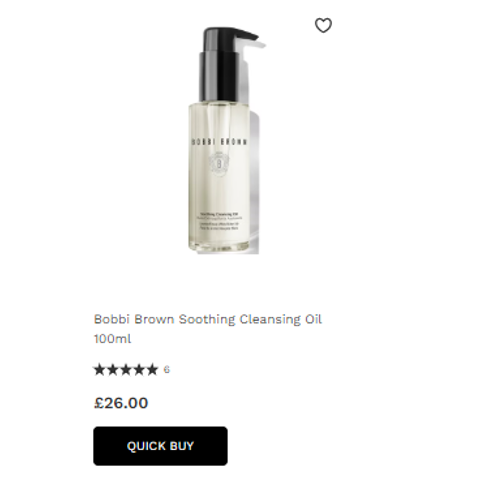The width and height of the screenshot is (480, 480).
Task: Open the cleansing oil bottle product image
Action: pyautogui.click(x=224, y=140)
